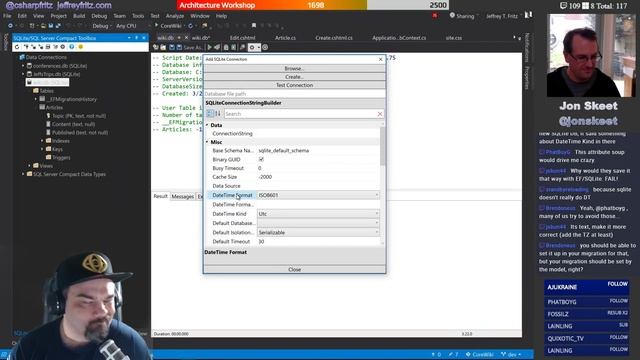This screenshot has height=360, width=640.
Task: Click the About info icon in Toolbox toolbar
Action: tap(71, 47)
